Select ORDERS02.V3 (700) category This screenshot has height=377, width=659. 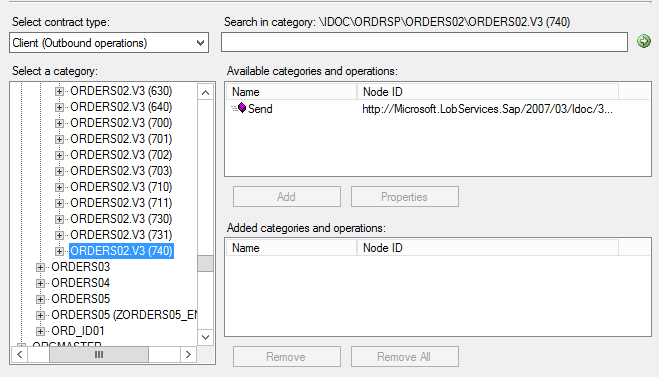[x=121, y=123]
